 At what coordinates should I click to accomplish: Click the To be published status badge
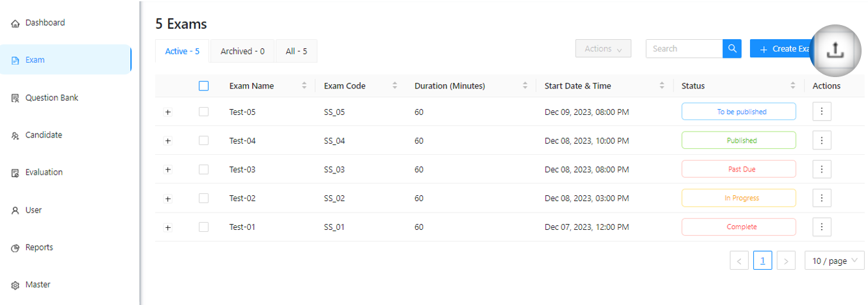click(x=738, y=112)
